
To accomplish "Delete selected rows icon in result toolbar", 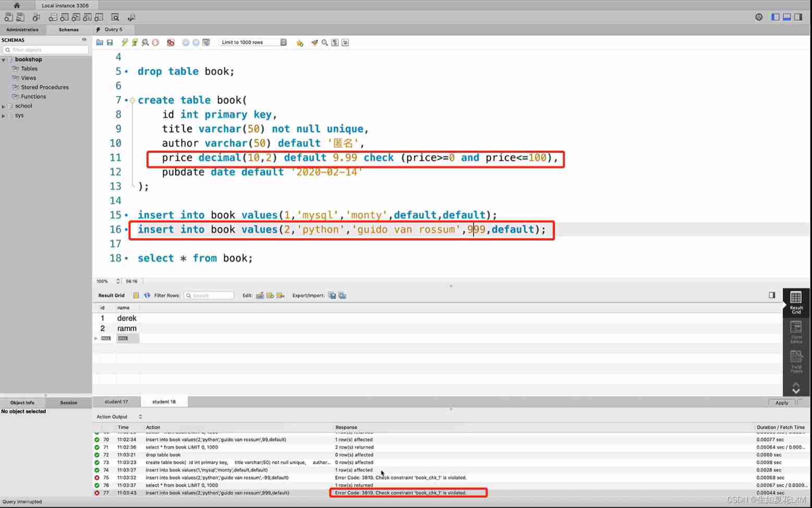I will (281, 295).
